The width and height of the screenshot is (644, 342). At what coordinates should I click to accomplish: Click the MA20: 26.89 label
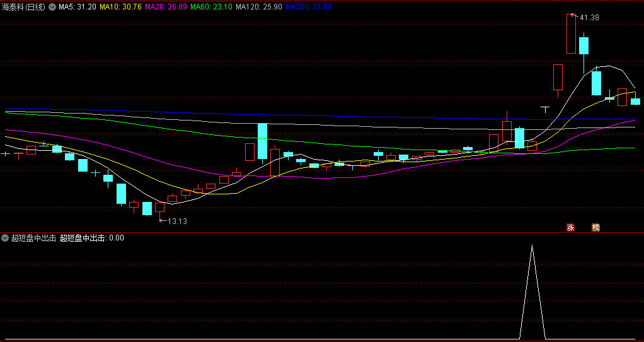(x=166, y=7)
